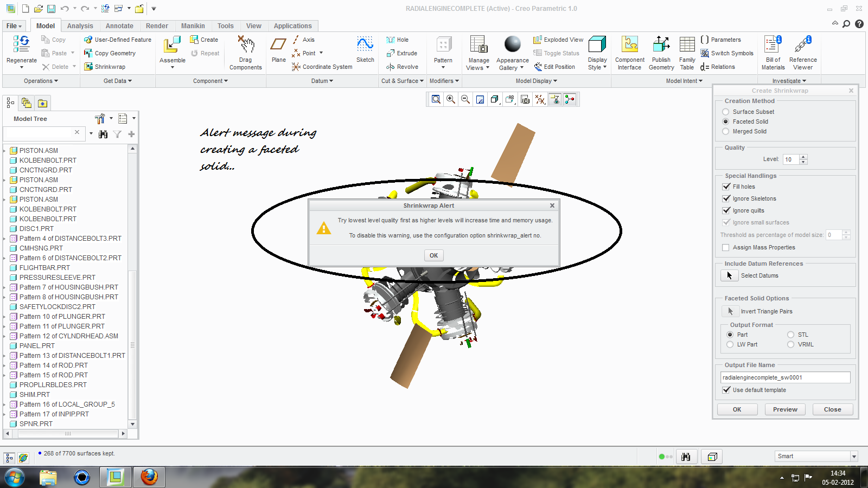Open Component Interface
The height and width of the screenshot is (488, 868).
pos(630,53)
